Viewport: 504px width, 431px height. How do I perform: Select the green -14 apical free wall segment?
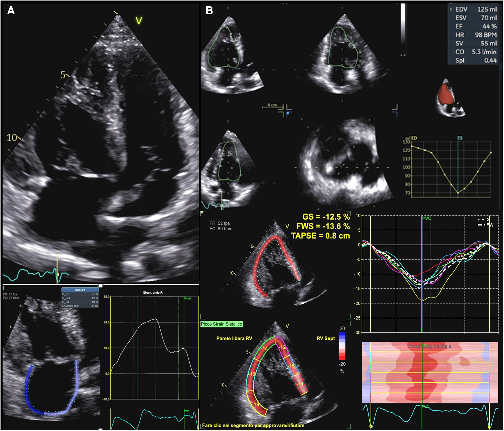264,348
